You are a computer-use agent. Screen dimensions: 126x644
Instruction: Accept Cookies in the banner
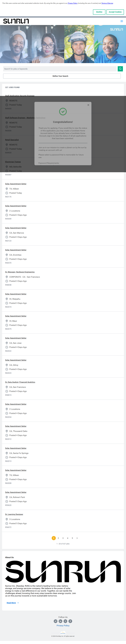click(x=115, y=12)
